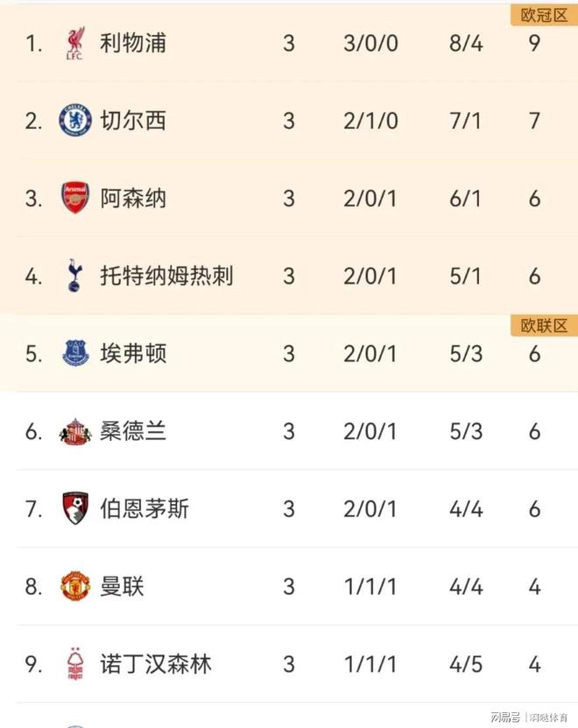The height and width of the screenshot is (728, 578).
Task: Select the 曼联 team name
Action: click(123, 586)
